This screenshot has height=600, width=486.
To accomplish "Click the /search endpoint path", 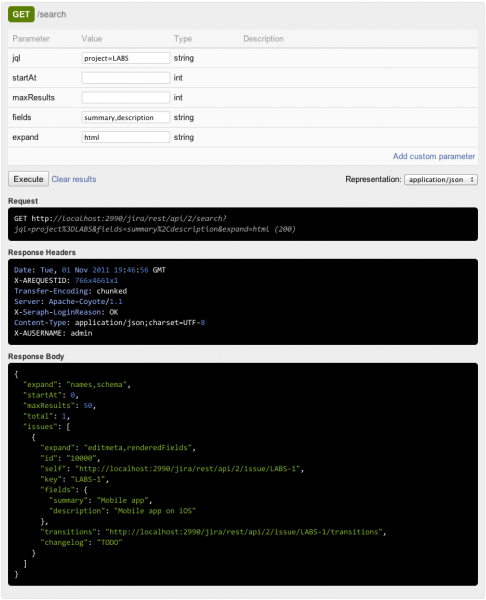I will tap(52, 15).
